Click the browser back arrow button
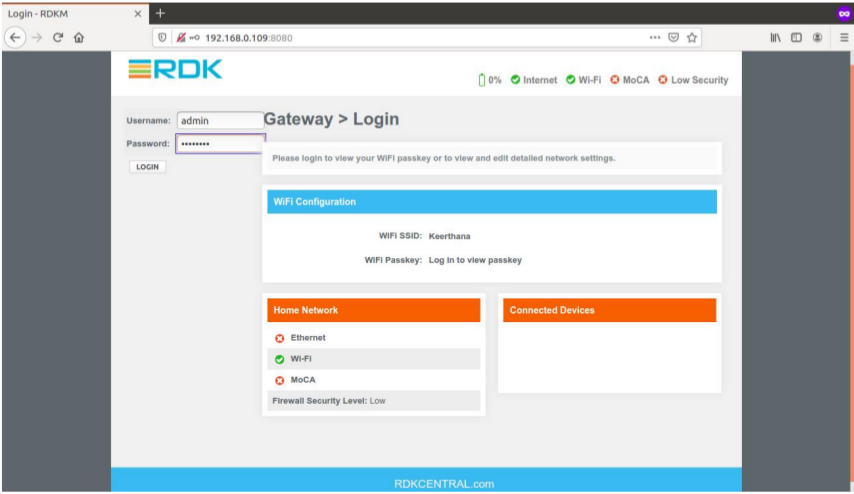The width and height of the screenshot is (854, 494). (x=15, y=37)
